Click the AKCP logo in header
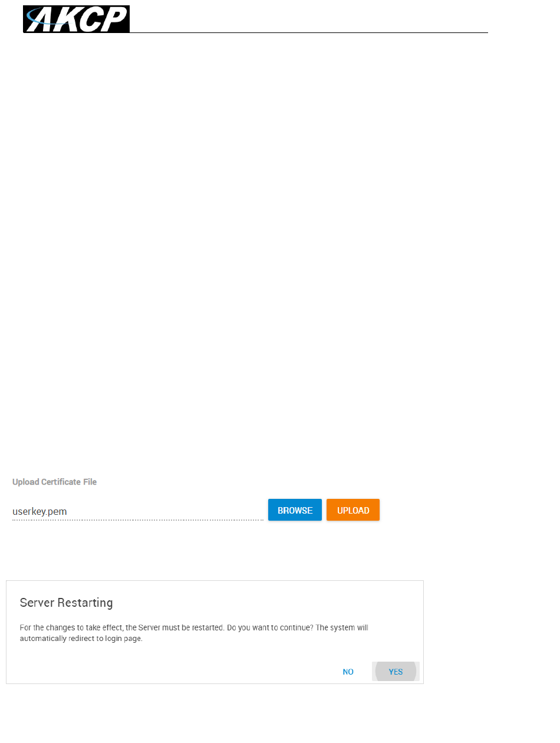560x743 pixels. click(76, 19)
